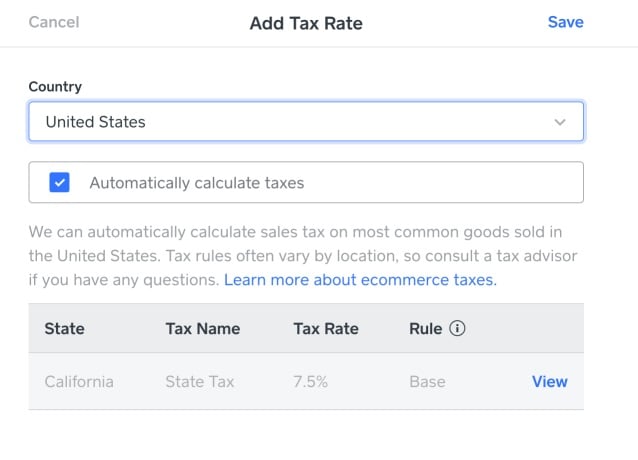Click the Automatically calculate taxes label

[197, 183]
